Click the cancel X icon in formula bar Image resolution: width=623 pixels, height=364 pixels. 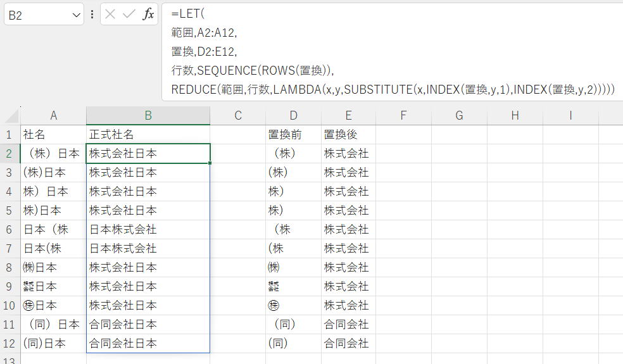tap(110, 15)
